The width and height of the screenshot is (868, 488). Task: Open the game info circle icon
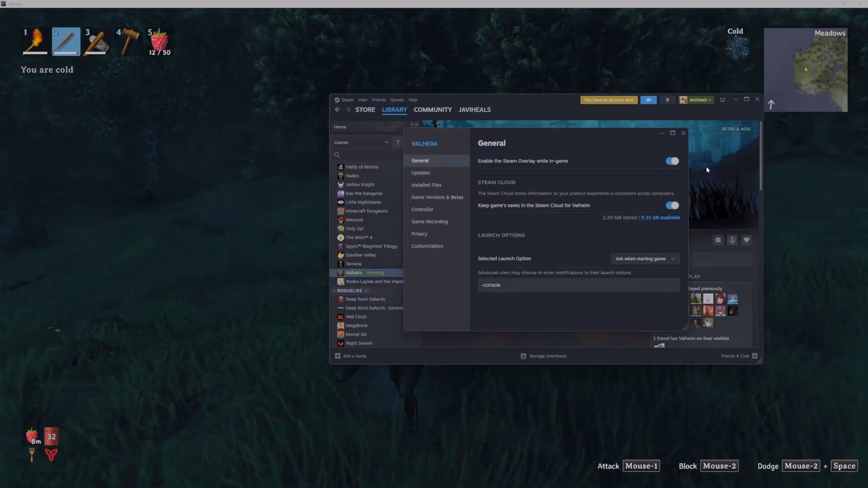pos(732,240)
